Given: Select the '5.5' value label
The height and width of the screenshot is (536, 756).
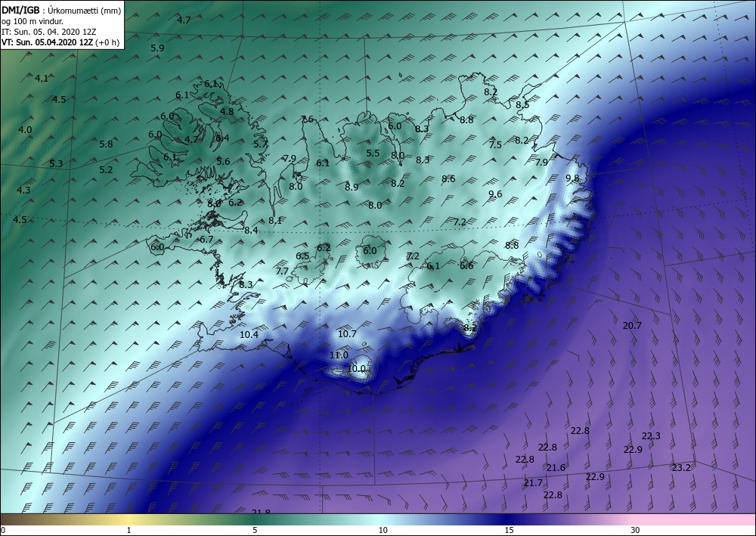Looking at the screenshot, I should (373, 153).
